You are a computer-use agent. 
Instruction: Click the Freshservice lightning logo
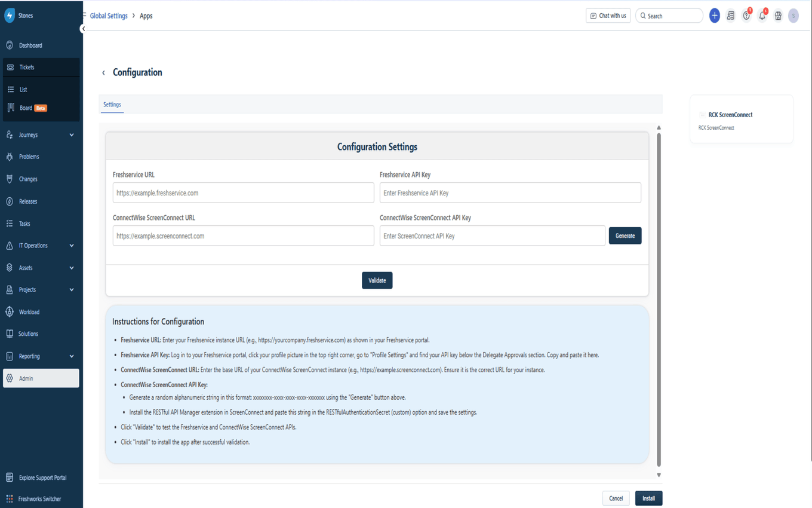pos(10,16)
